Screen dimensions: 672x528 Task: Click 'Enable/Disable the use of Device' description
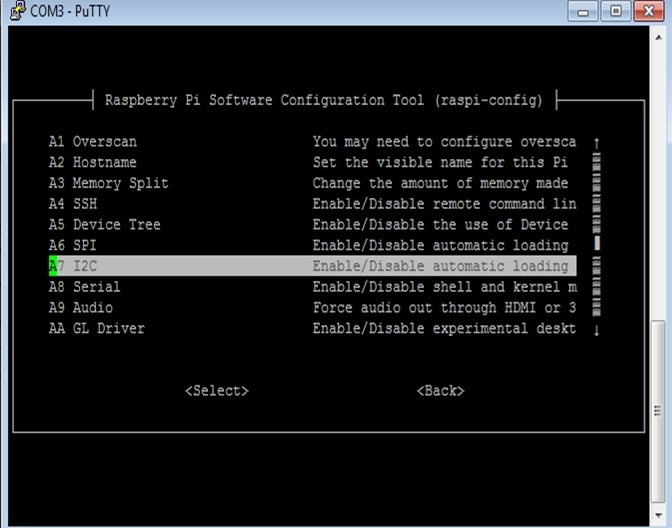[440, 225]
